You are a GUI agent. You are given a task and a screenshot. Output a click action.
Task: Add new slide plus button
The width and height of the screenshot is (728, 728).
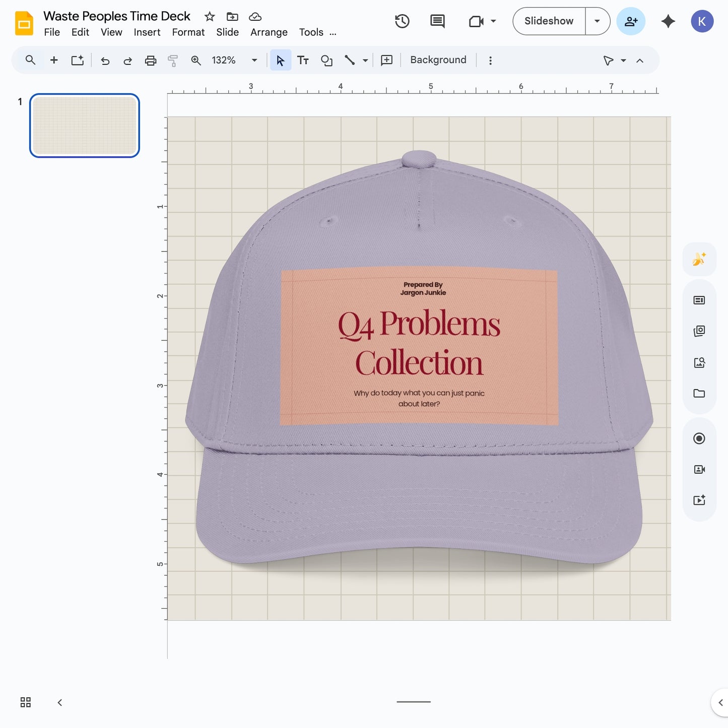pyautogui.click(x=54, y=60)
